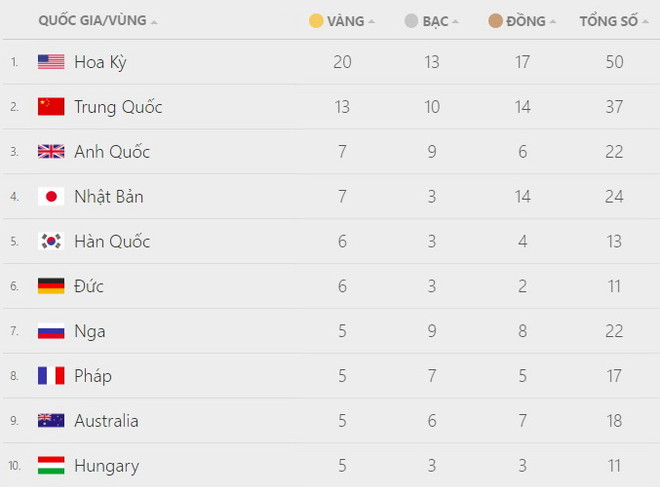
Task: Click the Australia flag icon
Action: coord(51,421)
